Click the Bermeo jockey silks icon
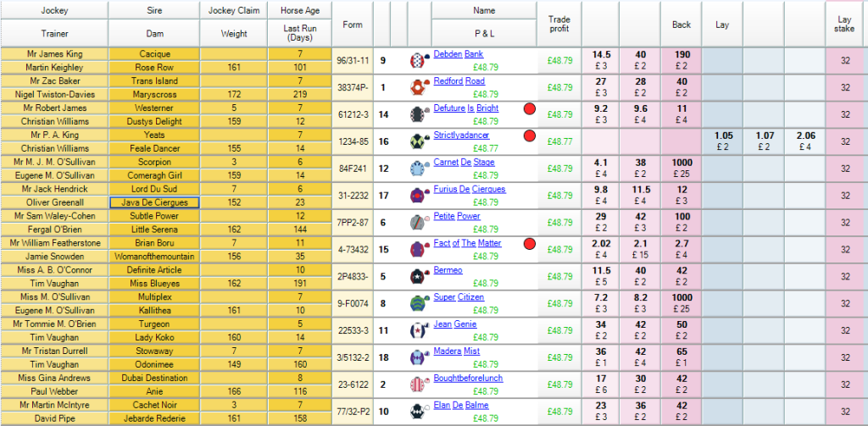Image resolution: width=868 pixels, height=426 pixels. pyautogui.click(x=420, y=277)
